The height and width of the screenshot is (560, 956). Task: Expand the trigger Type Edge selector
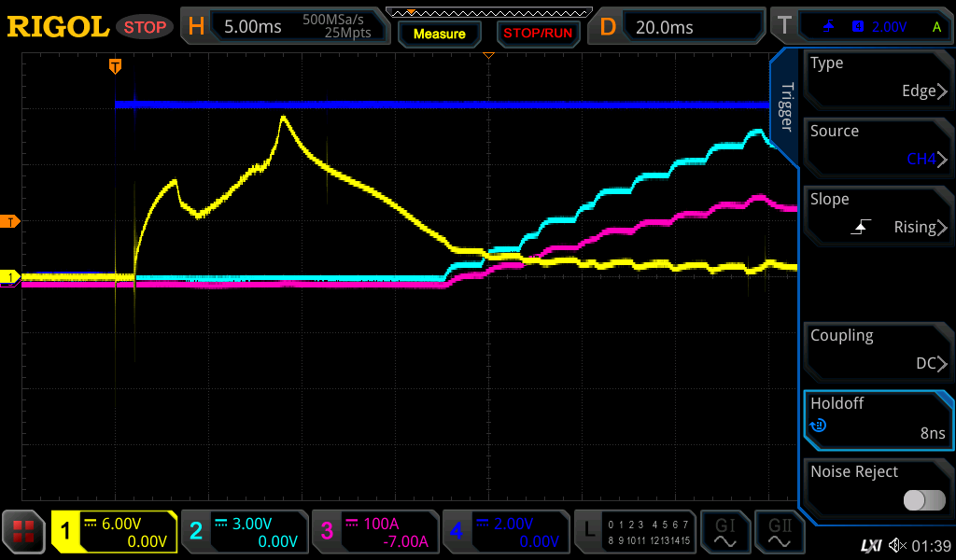[x=878, y=78]
